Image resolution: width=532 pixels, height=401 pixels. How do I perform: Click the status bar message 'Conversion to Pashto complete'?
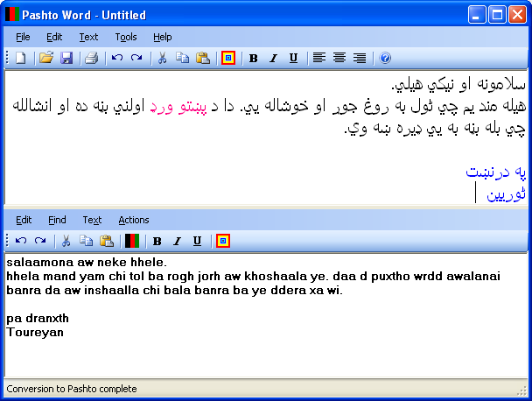tap(72, 389)
